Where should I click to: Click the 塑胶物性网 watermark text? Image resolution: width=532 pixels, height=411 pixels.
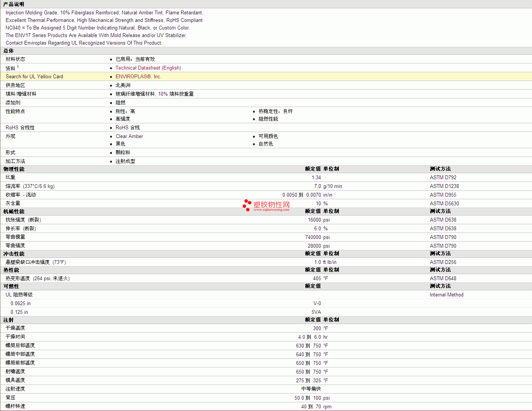[x=271, y=205]
